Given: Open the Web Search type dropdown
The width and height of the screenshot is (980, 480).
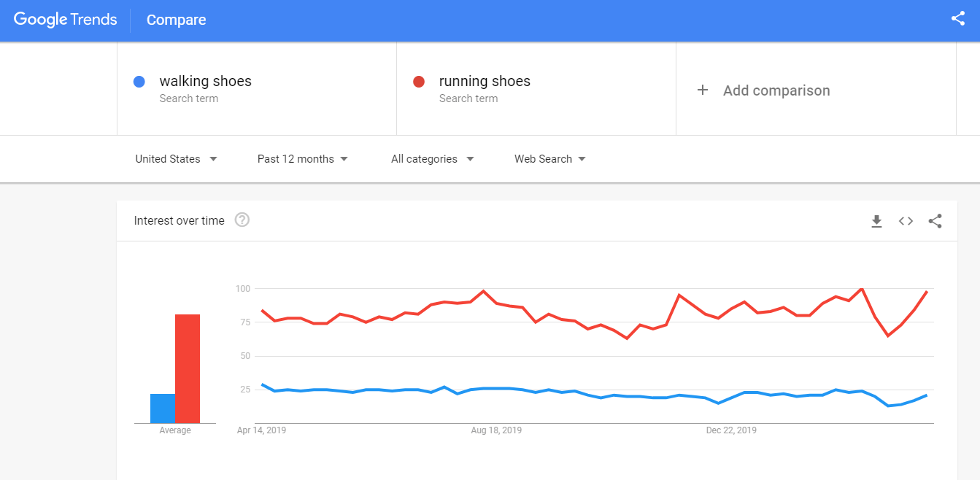Looking at the screenshot, I should click(x=549, y=158).
